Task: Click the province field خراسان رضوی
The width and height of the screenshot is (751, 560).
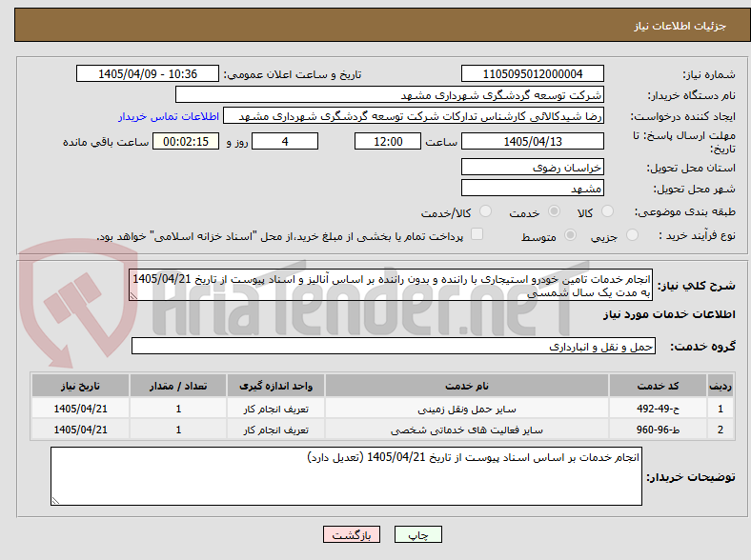Action: tap(533, 167)
